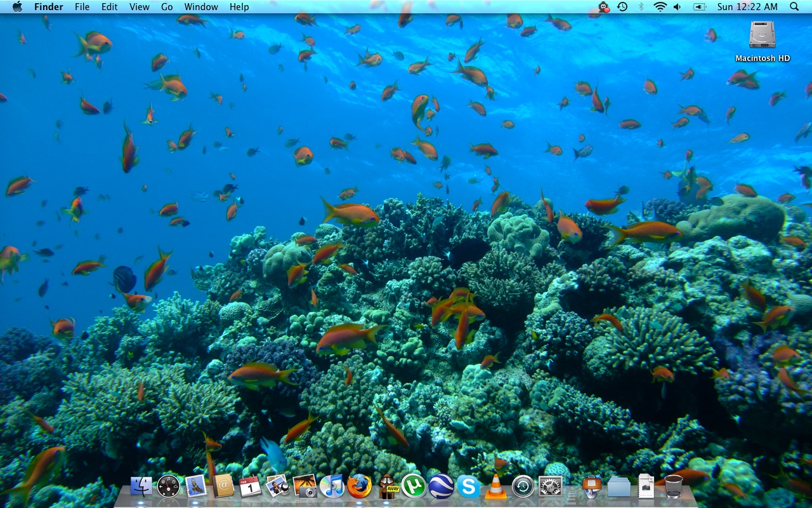Screen dimensions: 812x508
Task: Open iTunes from the dock
Action: (332, 486)
